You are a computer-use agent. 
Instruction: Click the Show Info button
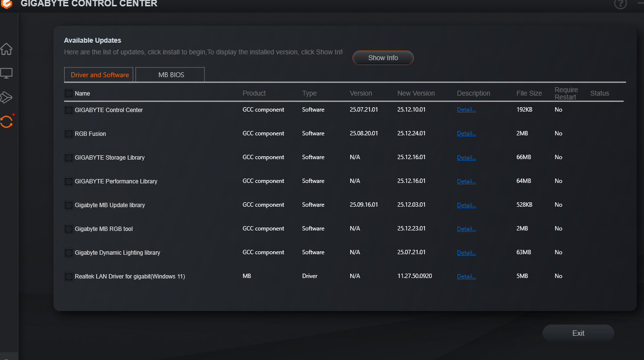[383, 58]
